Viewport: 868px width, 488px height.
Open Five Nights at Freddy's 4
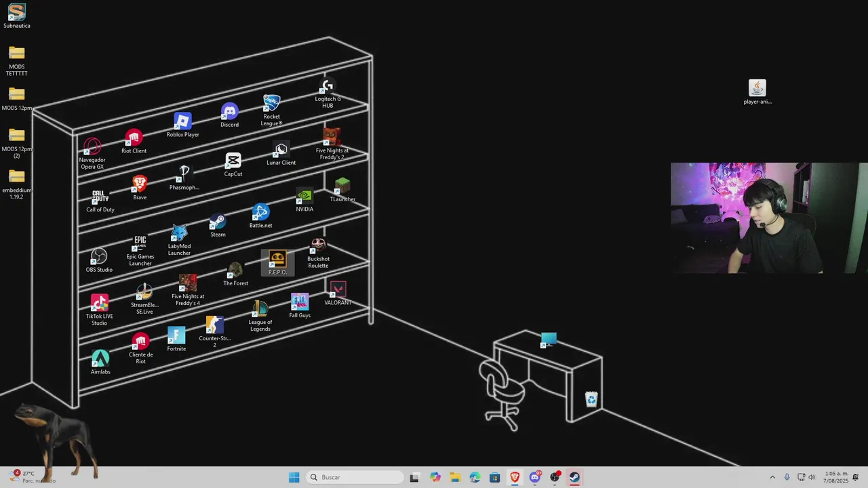pyautogui.click(x=188, y=290)
